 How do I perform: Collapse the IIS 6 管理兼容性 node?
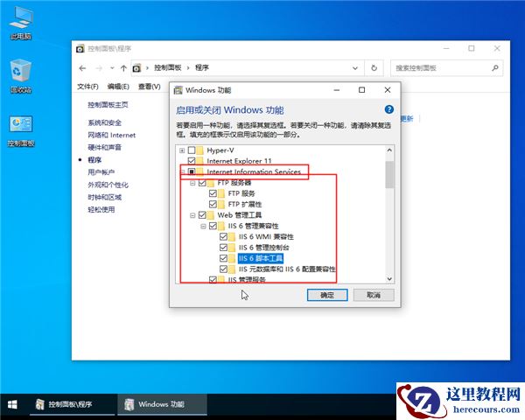(203, 226)
